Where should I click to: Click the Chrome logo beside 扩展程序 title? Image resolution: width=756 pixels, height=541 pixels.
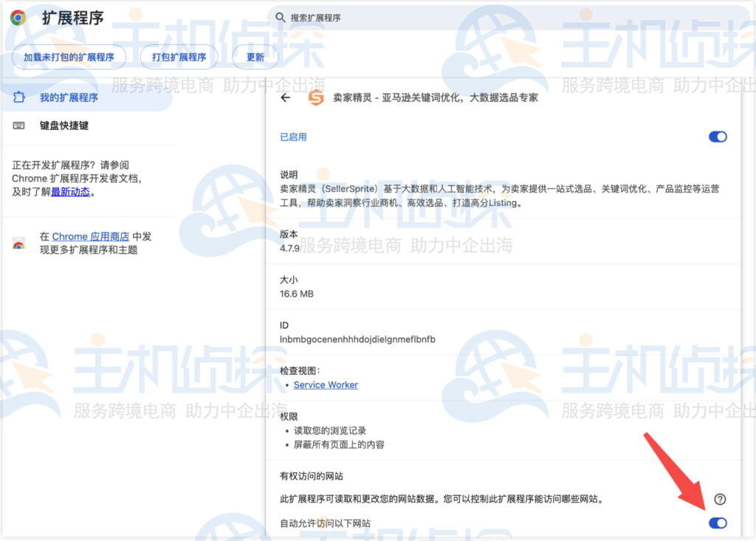click(x=17, y=16)
